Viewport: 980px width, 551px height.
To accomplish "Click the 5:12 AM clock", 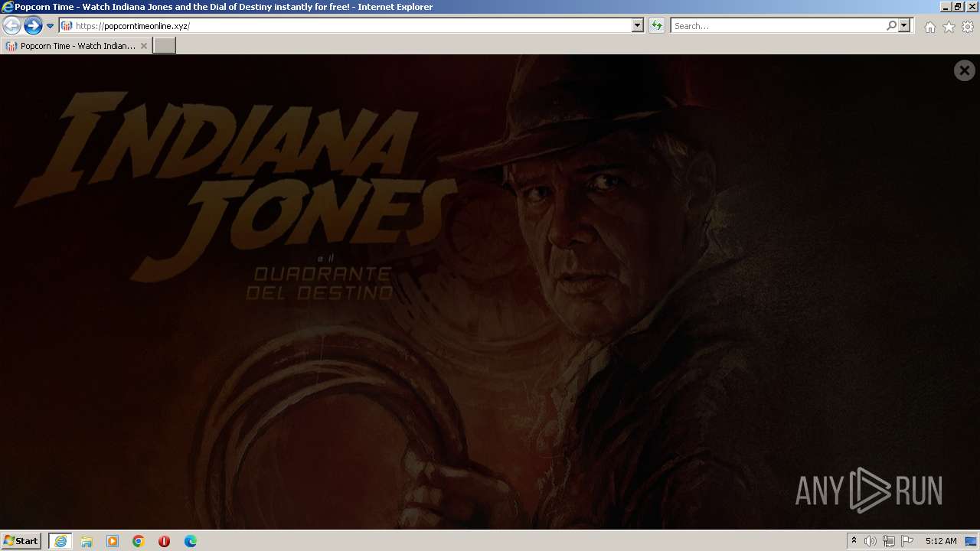I will [941, 541].
